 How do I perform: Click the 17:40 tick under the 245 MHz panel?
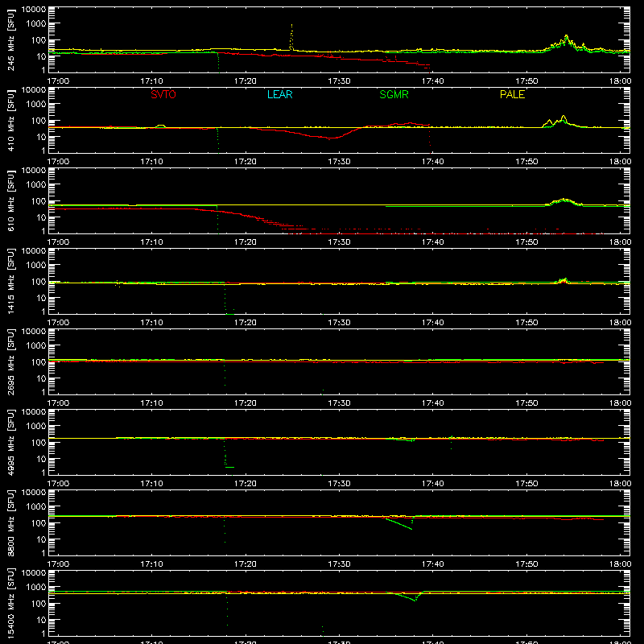pos(433,81)
